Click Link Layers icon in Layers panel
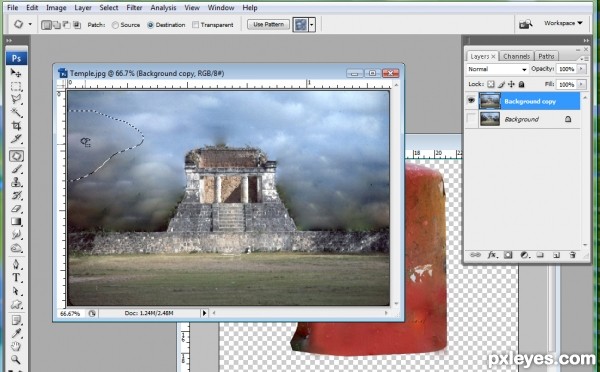Screen dimensions: 600x372 [475, 255]
